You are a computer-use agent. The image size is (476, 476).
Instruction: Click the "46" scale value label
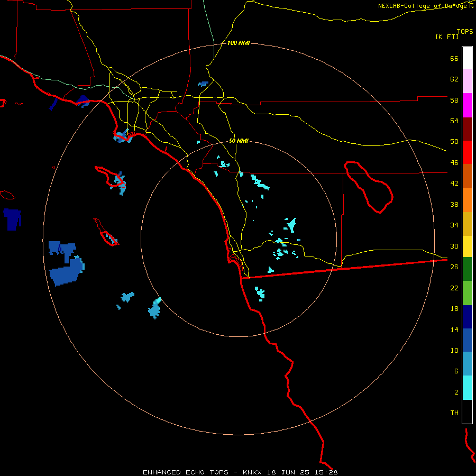454,162
